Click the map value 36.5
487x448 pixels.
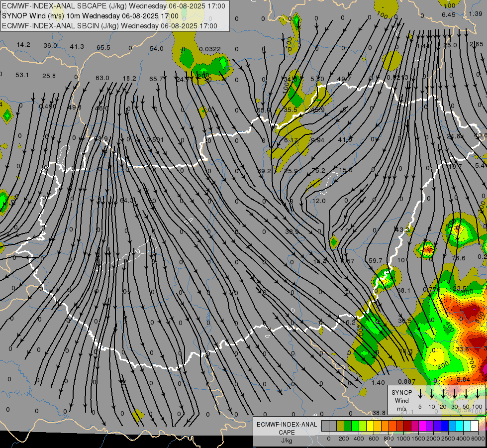click(x=405, y=321)
